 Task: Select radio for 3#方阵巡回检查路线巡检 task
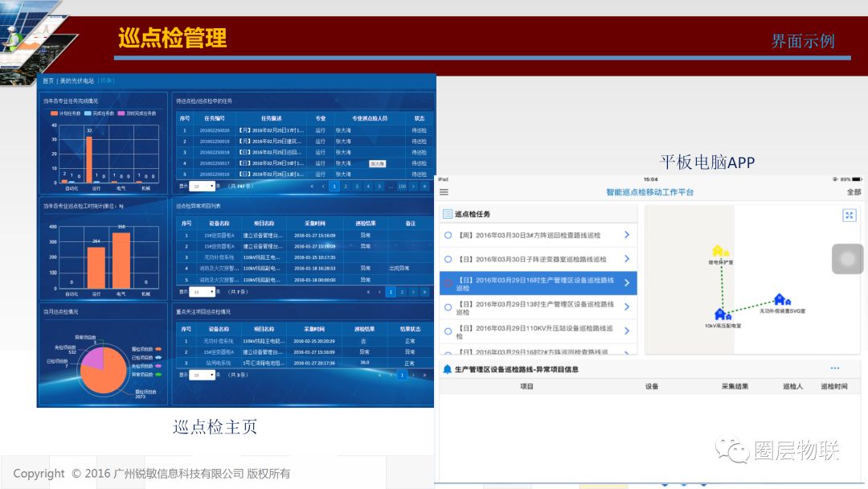click(x=448, y=236)
